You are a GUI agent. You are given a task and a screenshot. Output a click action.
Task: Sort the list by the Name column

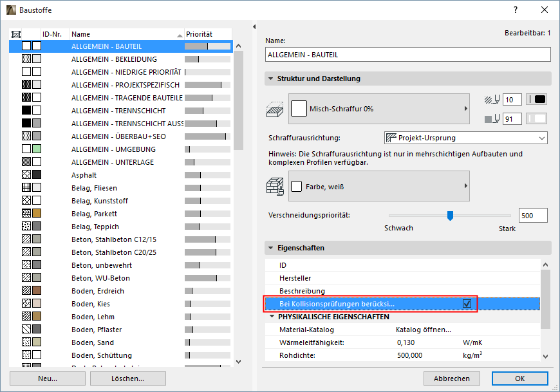pos(127,34)
